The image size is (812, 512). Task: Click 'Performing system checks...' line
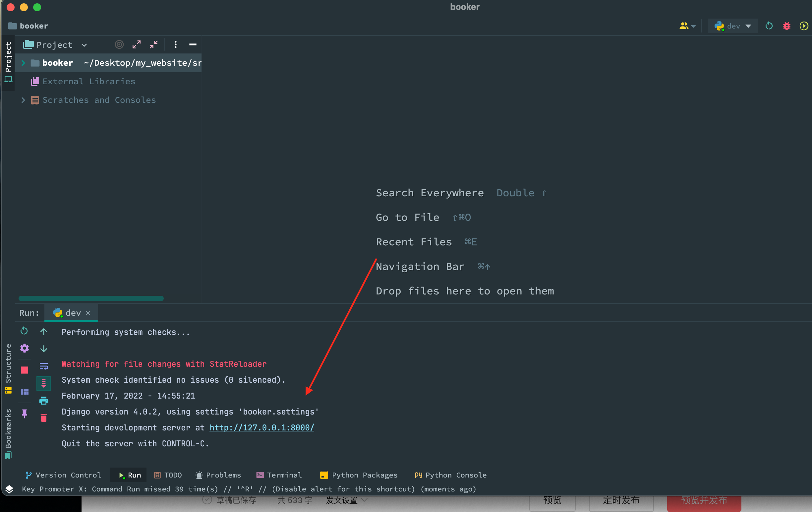coord(126,332)
